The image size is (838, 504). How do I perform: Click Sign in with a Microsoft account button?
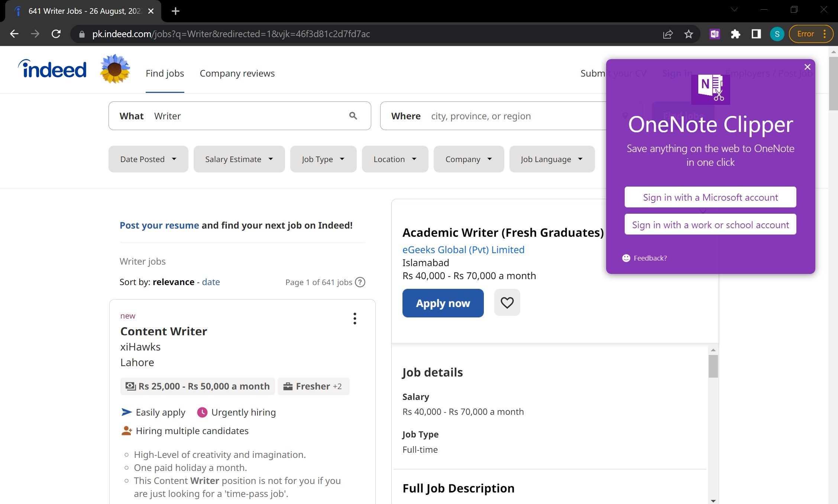711,197
